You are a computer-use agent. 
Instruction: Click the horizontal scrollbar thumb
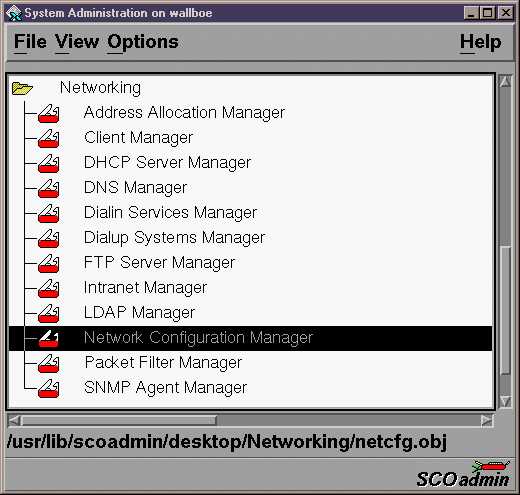click(119, 421)
